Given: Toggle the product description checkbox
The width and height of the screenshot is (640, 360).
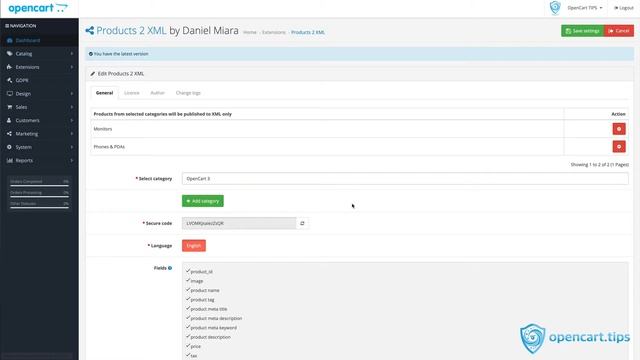Looking at the screenshot, I should (188, 336).
